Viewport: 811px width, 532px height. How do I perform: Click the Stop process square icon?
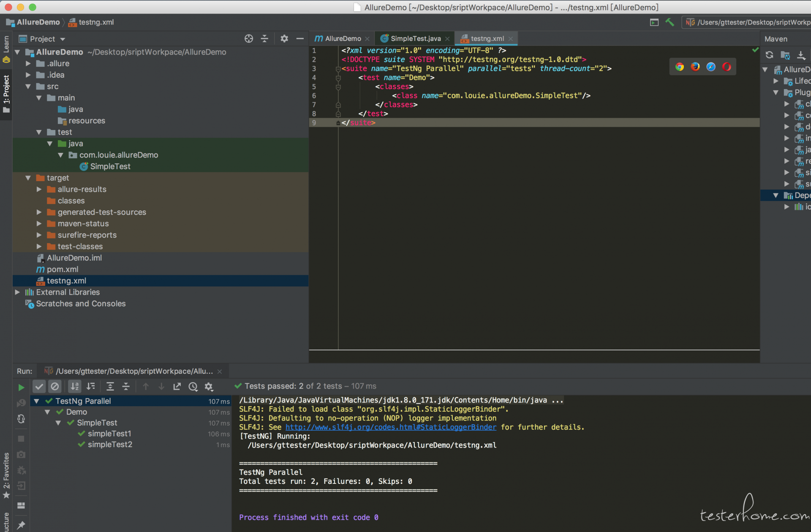coord(21,439)
